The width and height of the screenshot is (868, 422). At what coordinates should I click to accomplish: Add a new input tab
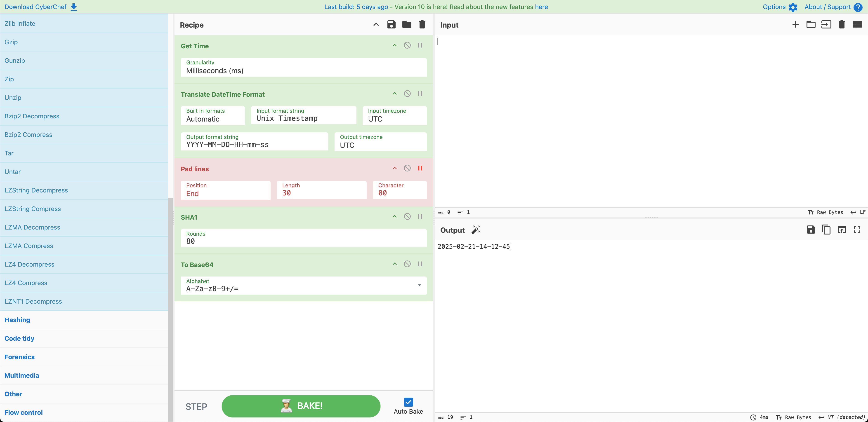796,25
